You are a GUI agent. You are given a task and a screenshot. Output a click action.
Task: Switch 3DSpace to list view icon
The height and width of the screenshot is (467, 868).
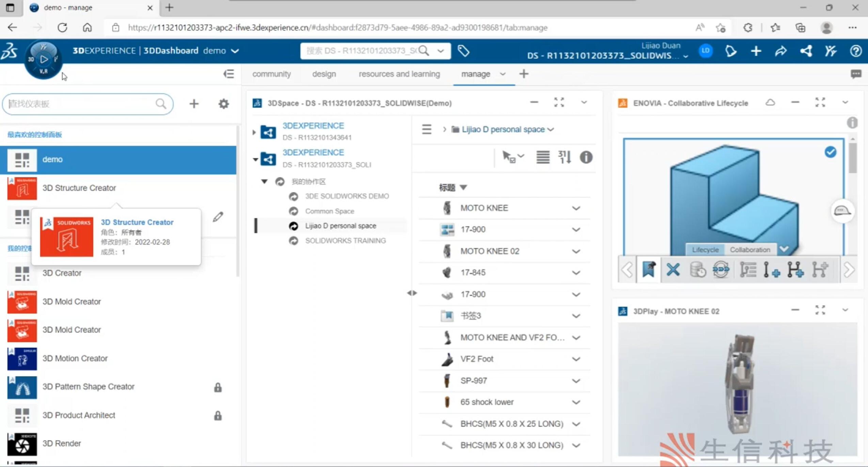tap(543, 157)
